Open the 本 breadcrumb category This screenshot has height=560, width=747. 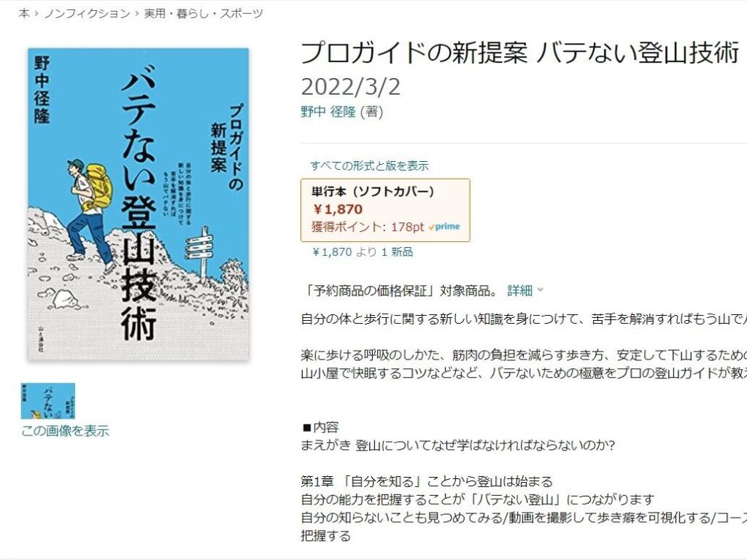tap(24, 13)
